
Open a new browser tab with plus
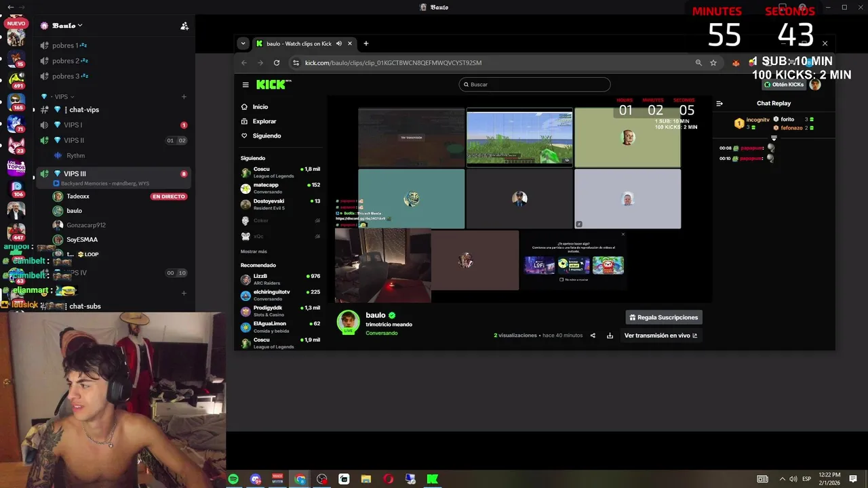pyautogui.click(x=366, y=43)
